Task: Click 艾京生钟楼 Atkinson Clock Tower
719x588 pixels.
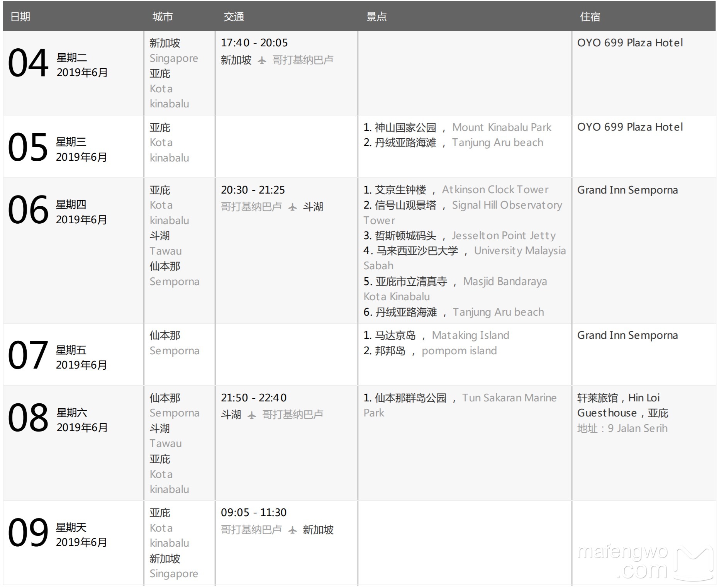Action: coord(456,190)
